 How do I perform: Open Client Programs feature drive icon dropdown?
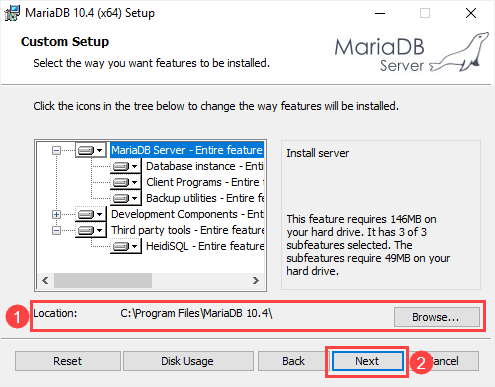(x=126, y=182)
